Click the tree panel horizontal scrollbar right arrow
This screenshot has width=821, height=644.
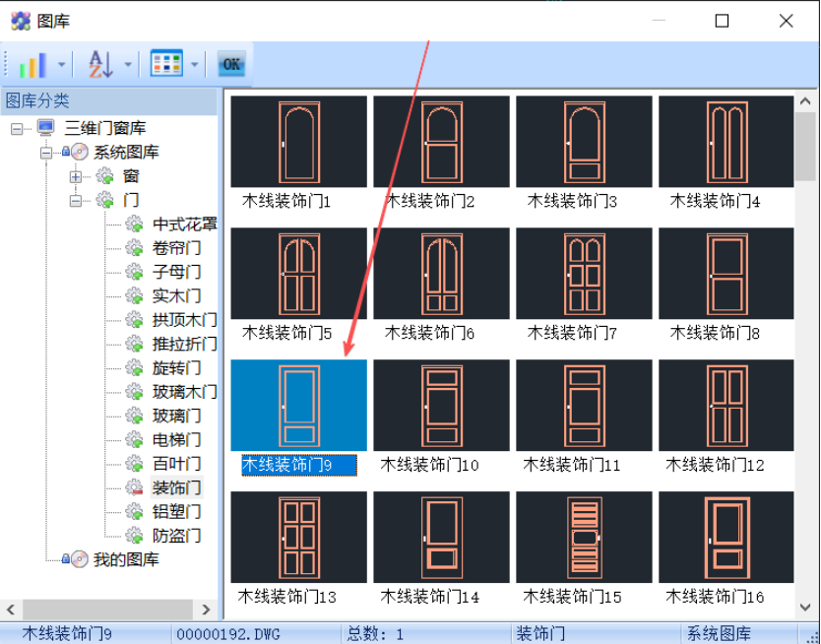(x=207, y=610)
